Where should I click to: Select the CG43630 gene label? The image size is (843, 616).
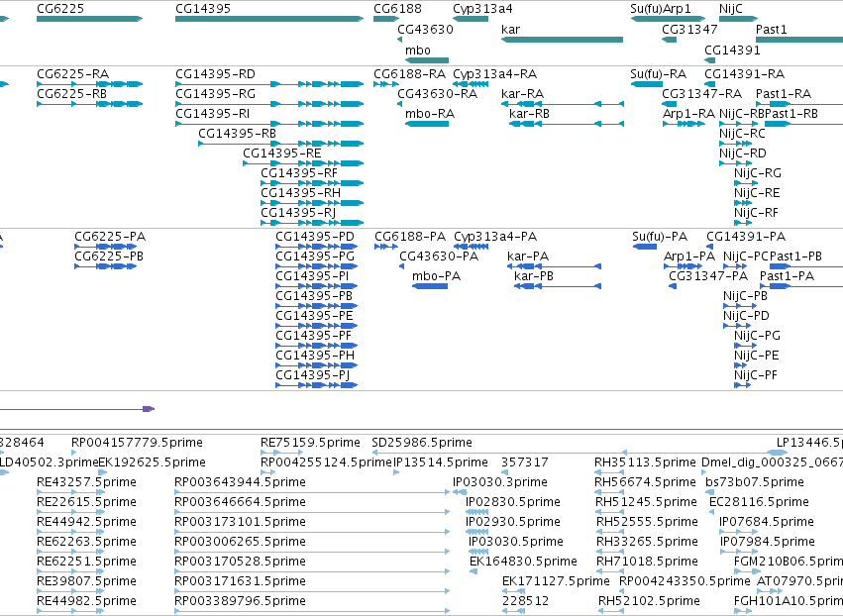pyautogui.click(x=425, y=30)
